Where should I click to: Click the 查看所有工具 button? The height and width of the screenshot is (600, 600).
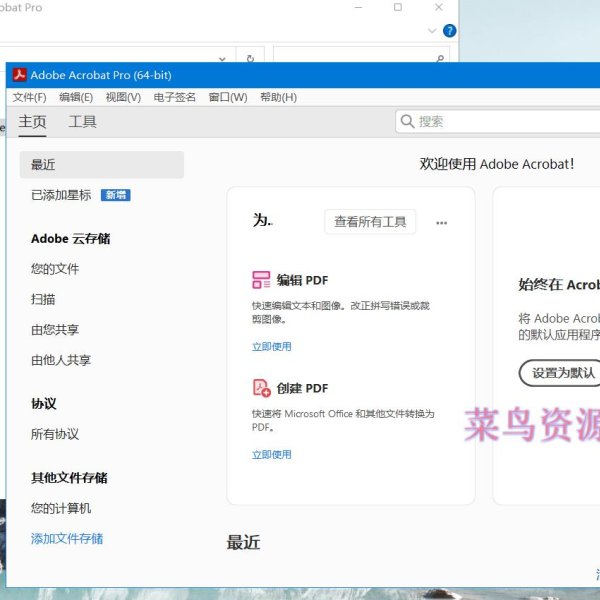[370, 222]
